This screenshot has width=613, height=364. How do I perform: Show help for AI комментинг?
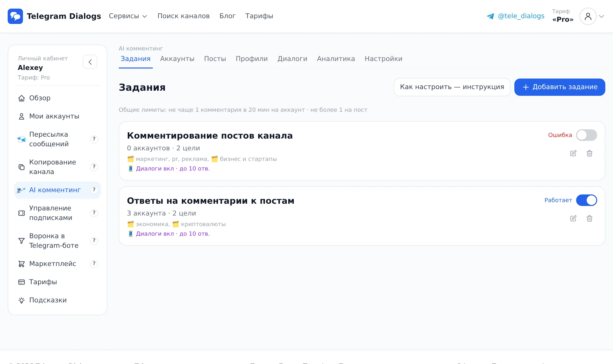(94, 190)
